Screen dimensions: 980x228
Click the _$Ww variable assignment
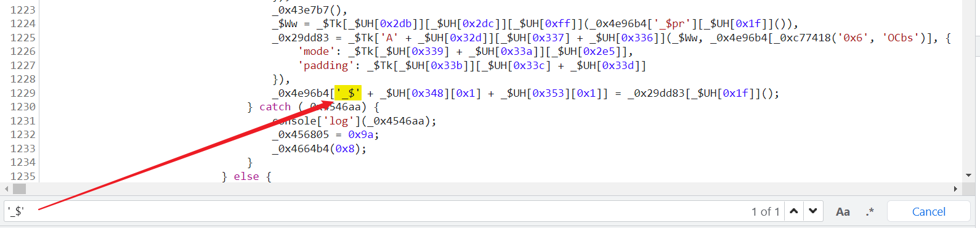click(285, 23)
